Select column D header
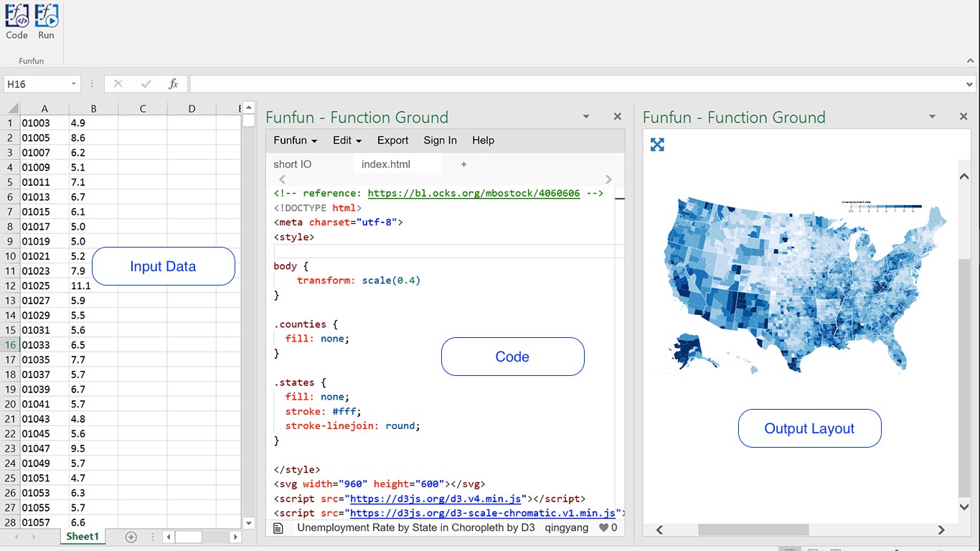This screenshot has height=551, width=980. point(192,108)
